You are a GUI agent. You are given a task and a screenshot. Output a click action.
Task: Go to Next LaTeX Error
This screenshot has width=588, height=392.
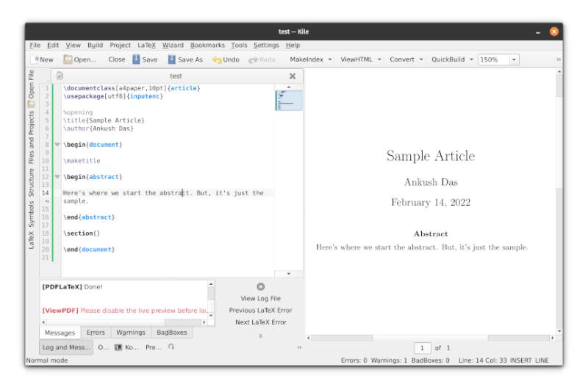[260, 322]
